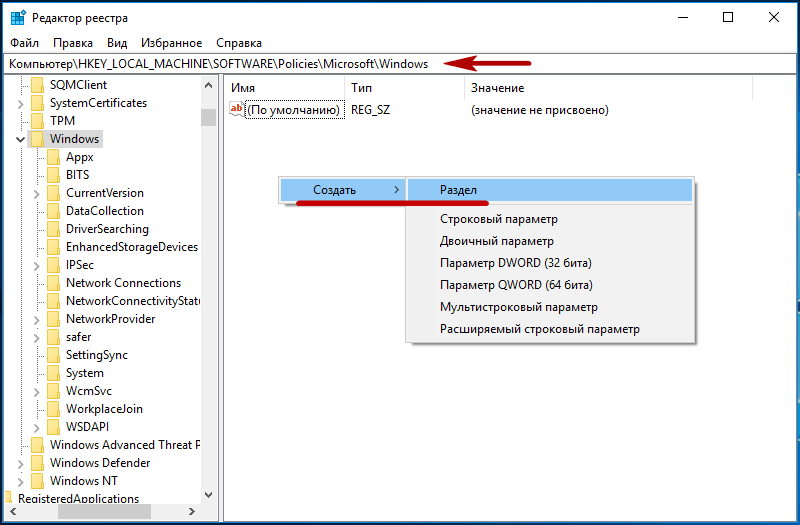Viewport: 800px width, 525px height.
Task: Open the Правка menu
Action: click(x=73, y=43)
